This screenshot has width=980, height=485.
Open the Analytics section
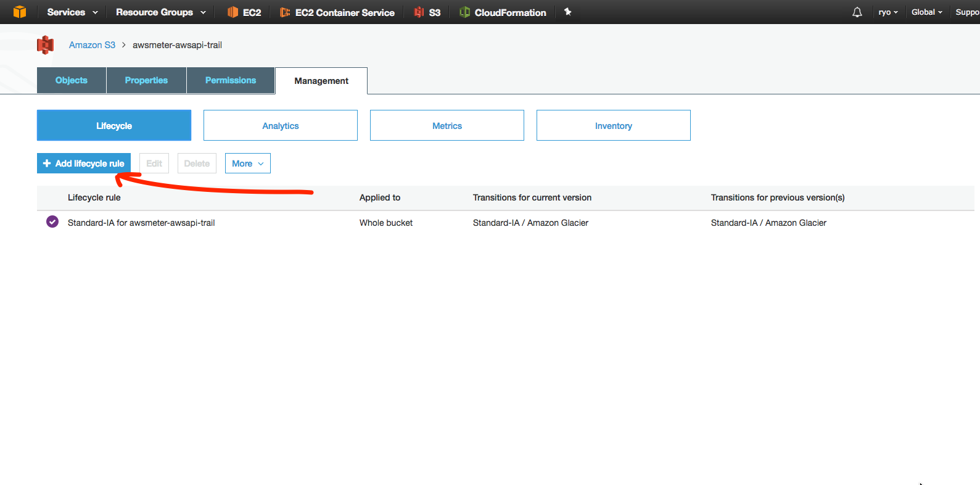pos(281,125)
